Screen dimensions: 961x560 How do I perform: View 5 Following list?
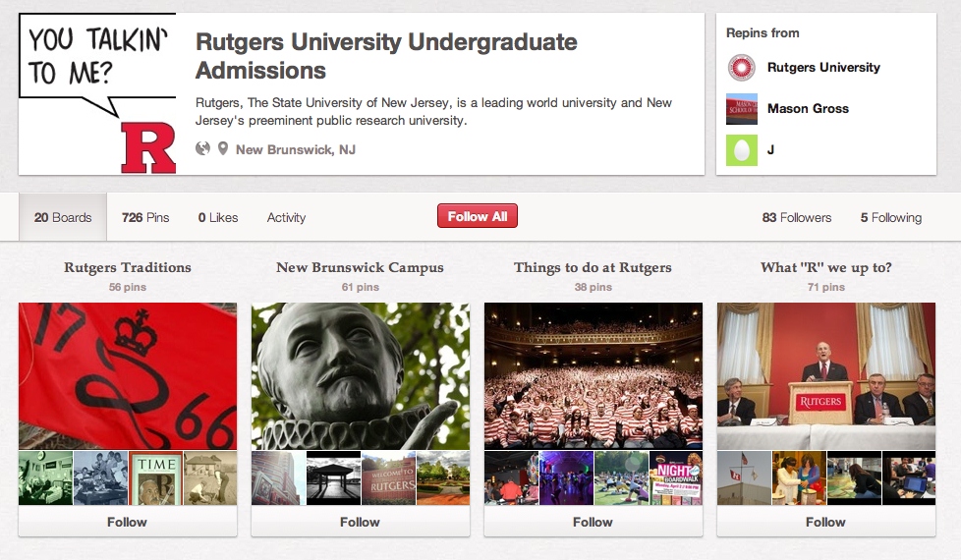point(890,217)
